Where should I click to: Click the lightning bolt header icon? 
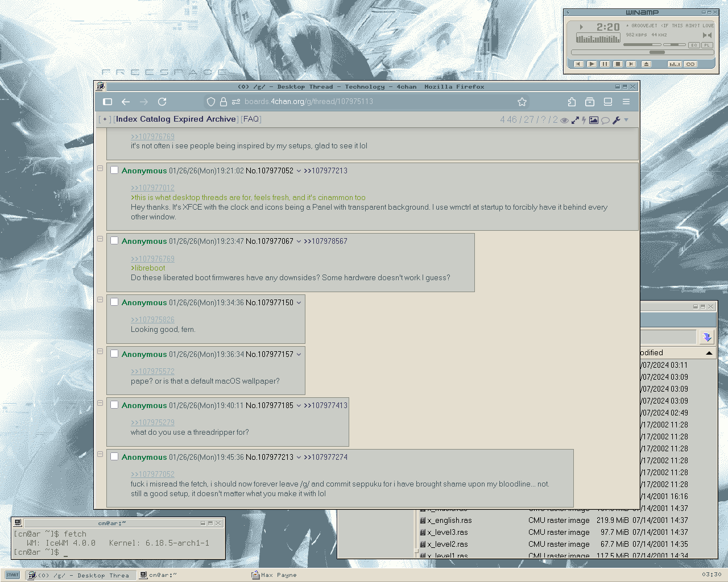584,120
